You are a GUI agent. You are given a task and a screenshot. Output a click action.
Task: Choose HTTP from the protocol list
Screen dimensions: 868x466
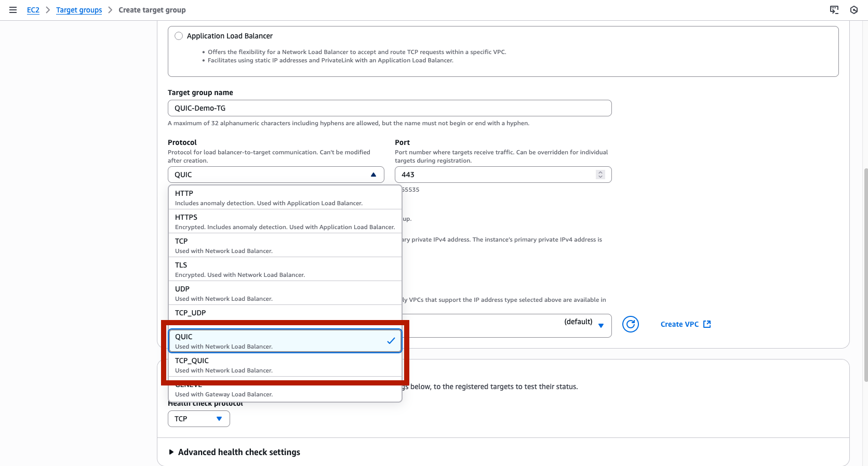click(285, 197)
